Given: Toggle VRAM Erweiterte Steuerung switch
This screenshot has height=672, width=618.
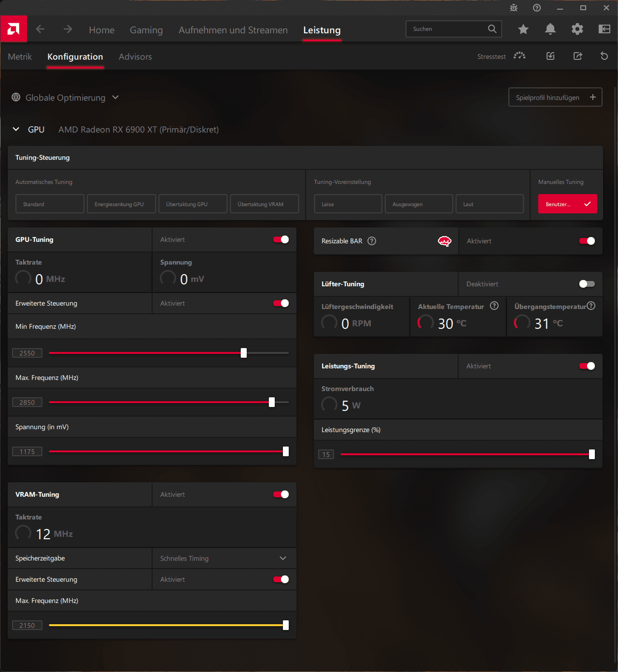Looking at the screenshot, I should pos(281,579).
